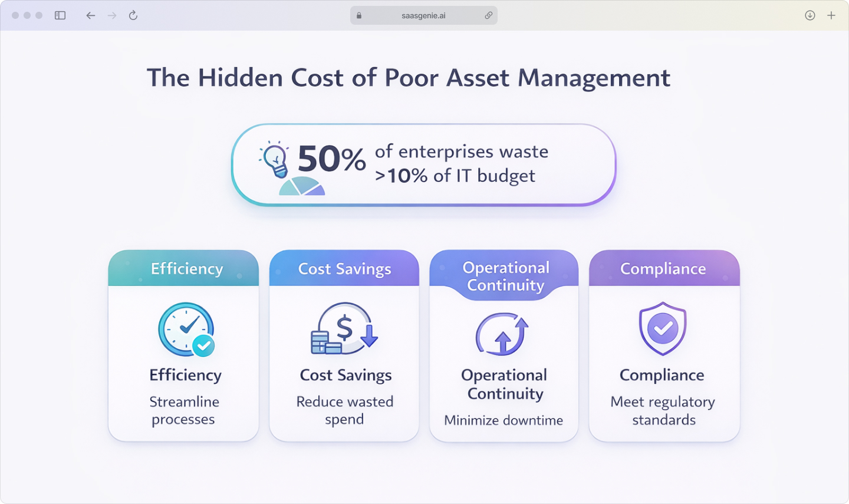Image resolution: width=849 pixels, height=504 pixels.
Task: Click the forward navigation arrow
Action: coord(112,15)
